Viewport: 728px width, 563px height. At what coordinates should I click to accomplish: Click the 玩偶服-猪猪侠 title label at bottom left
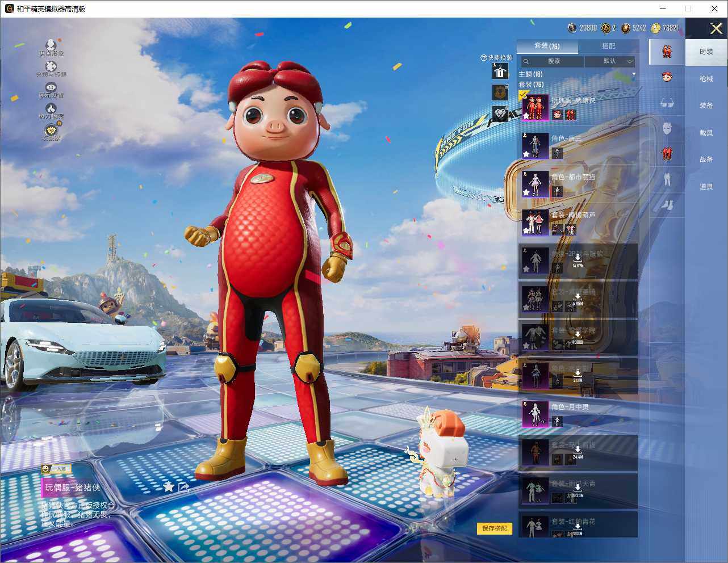click(x=73, y=488)
